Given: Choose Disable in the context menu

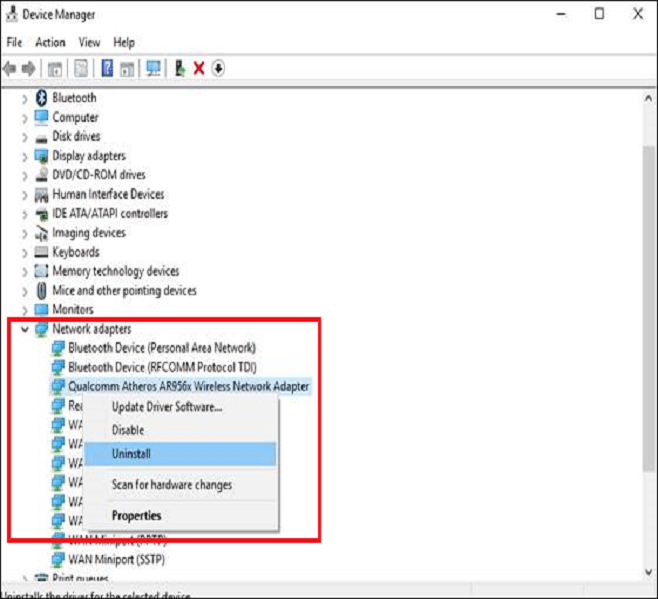Looking at the screenshot, I should tap(181, 430).
